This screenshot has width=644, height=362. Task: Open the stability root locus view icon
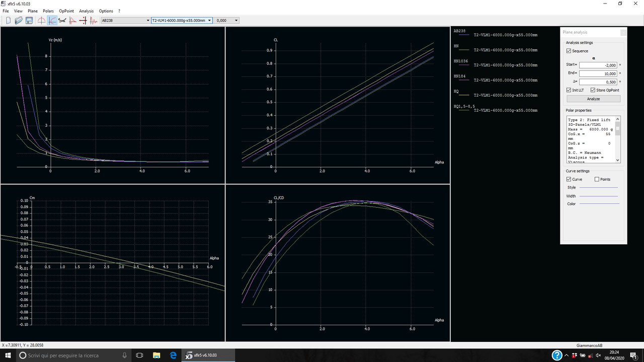[83, 21]
